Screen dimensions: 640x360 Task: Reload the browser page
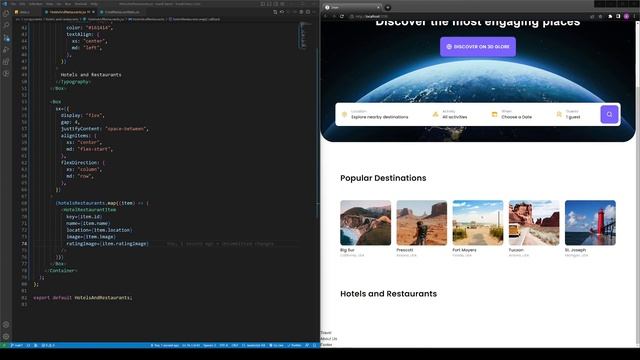[x=342, y=16]
